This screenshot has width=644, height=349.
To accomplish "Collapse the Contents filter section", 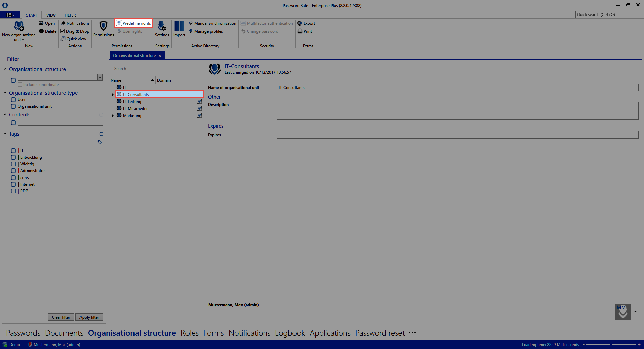I will click(x=5, y=115).
